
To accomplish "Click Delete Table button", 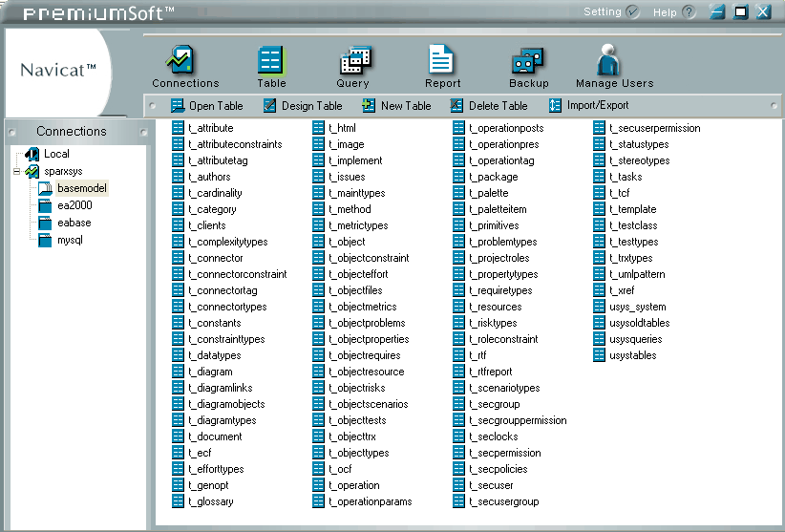I will coord(489,106).
